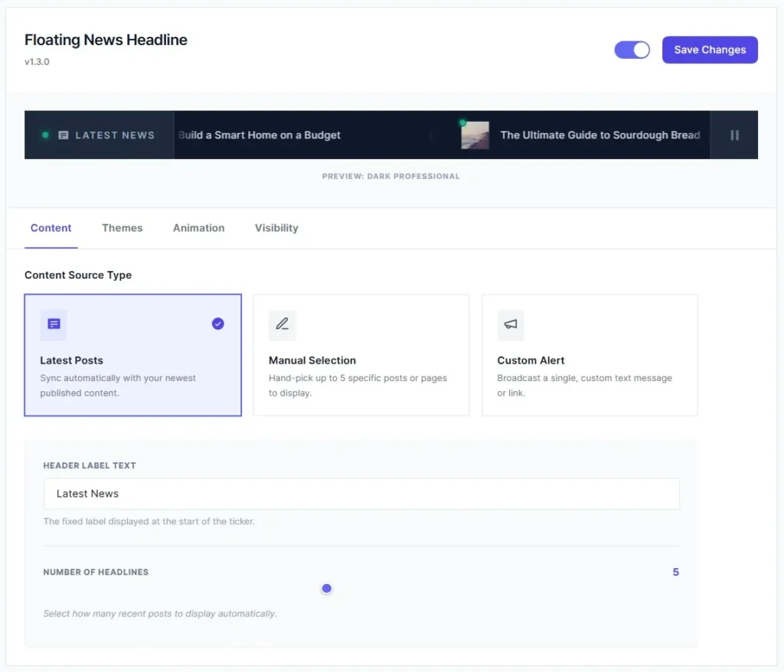Go to the Visibility tab
This screenshot has height=672, width=784.
click(276, 228)
